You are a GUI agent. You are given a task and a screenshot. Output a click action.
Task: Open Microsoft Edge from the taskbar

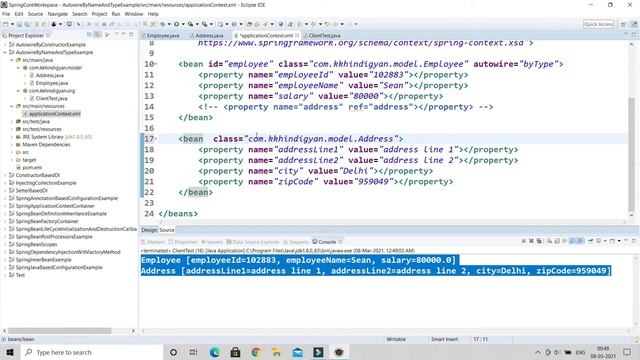coord(215,352)
